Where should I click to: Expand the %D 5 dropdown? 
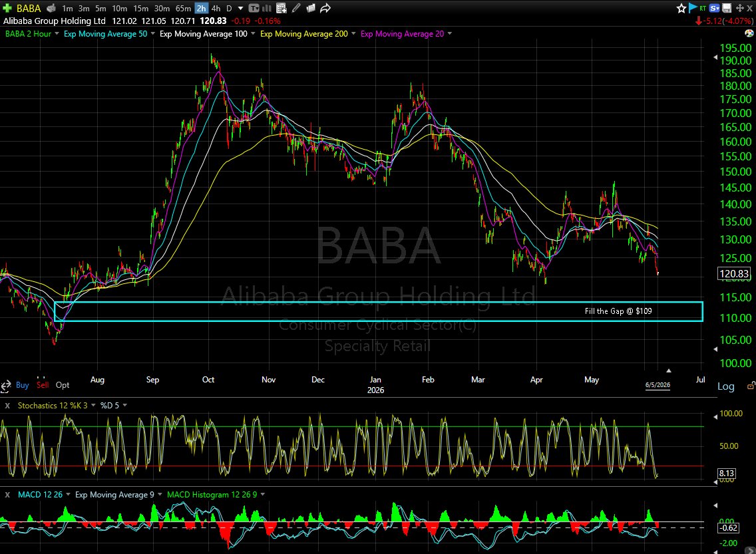125,405
